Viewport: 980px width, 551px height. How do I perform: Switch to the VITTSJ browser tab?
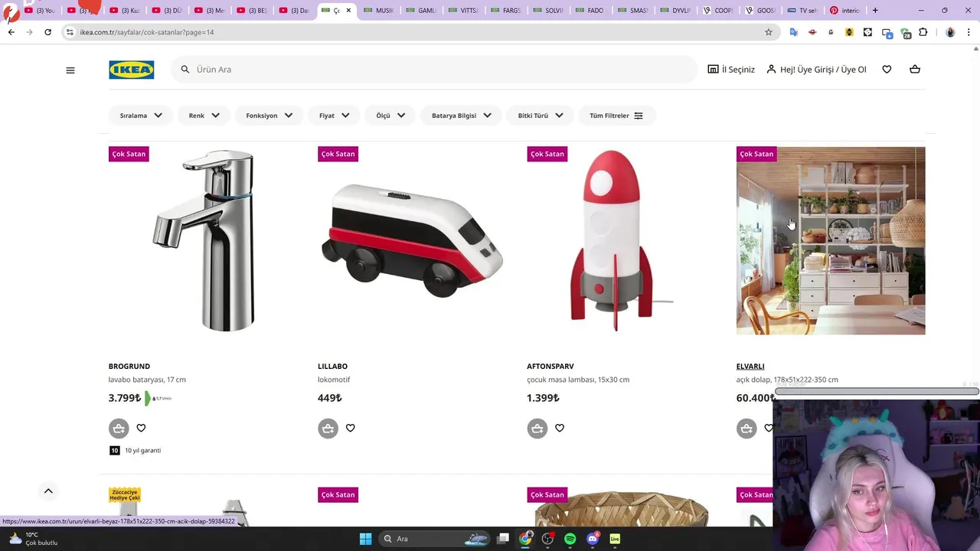pos(463,10)
